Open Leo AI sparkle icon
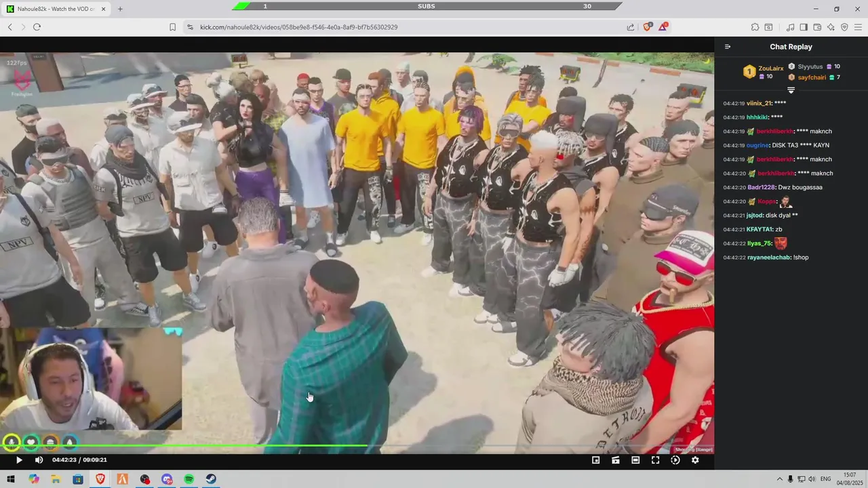The image size is (868, 488). pyautogui.click(x=831, y=27)
